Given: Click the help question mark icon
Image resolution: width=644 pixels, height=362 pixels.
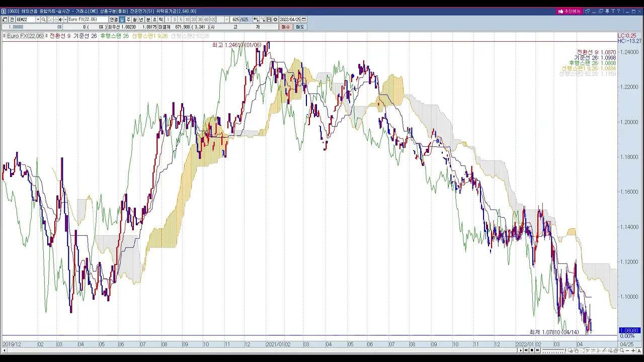Looking at the screenshot, I should pos(618,11).
